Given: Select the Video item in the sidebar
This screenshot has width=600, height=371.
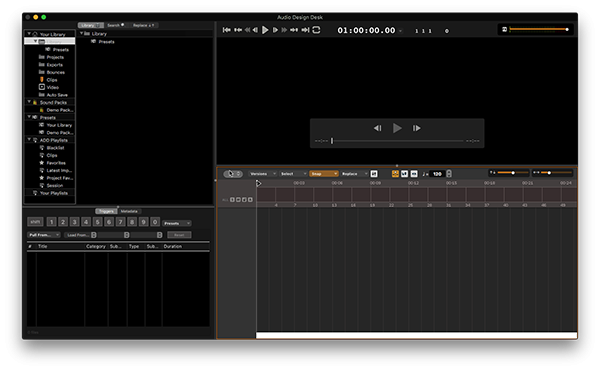Looking at the screenshot, I should 49,87.
